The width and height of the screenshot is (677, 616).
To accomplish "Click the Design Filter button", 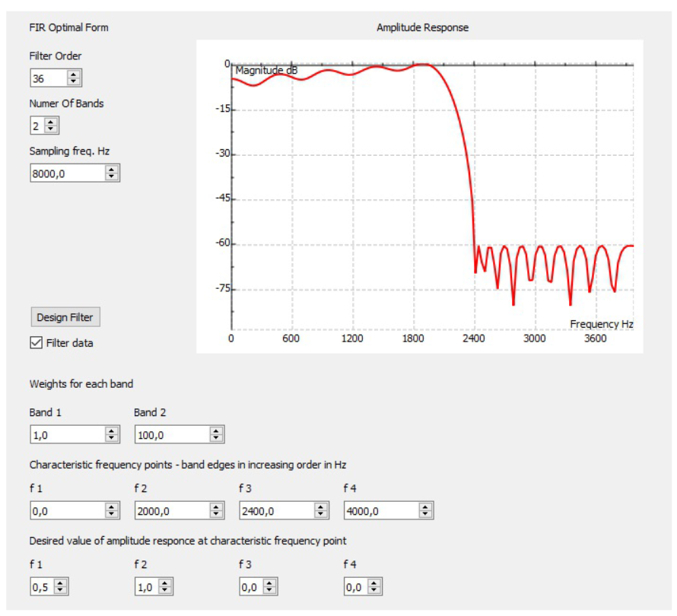I will [x=65, y=317].
